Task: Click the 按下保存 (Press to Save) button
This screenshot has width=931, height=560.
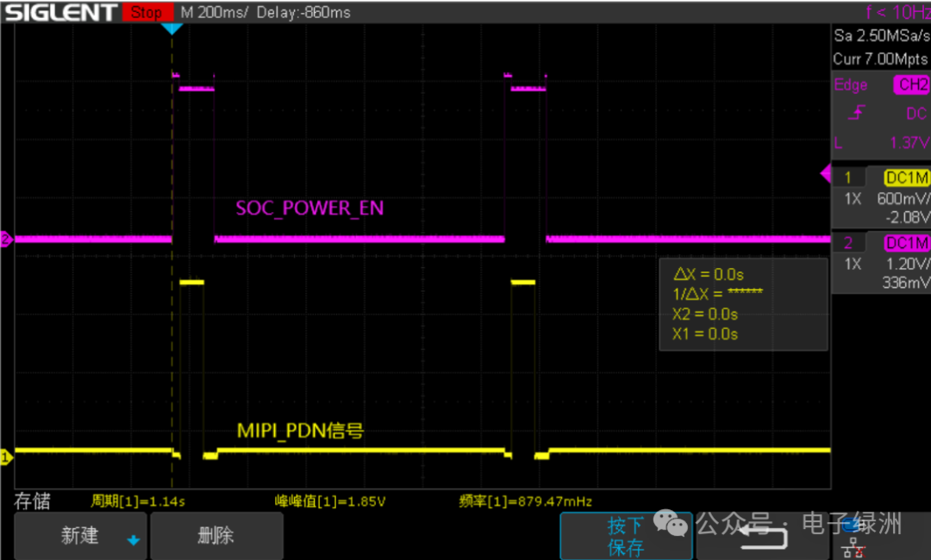Action: (x=626, y=536)
